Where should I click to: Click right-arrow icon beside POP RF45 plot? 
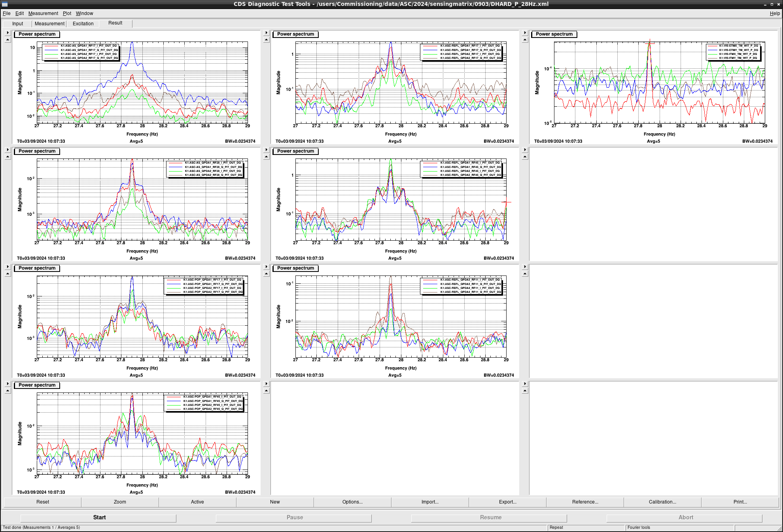click(x=8, y=384)
